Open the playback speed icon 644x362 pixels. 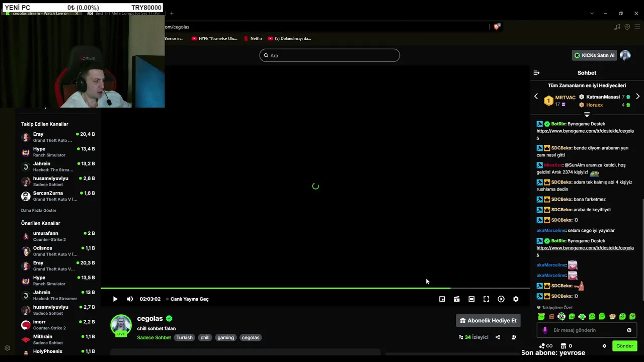click(x=501, y=299)
